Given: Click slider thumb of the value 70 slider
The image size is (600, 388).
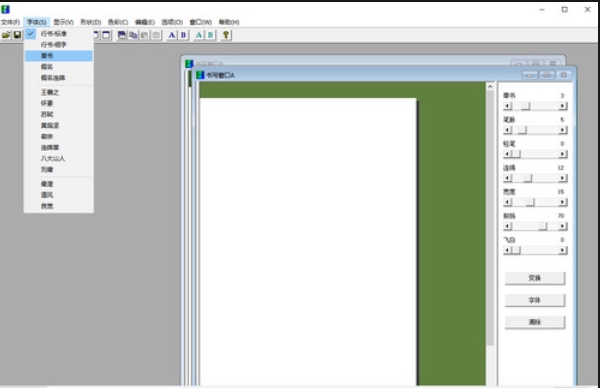Looking at the screenshot, I should (x=543, y=226).
